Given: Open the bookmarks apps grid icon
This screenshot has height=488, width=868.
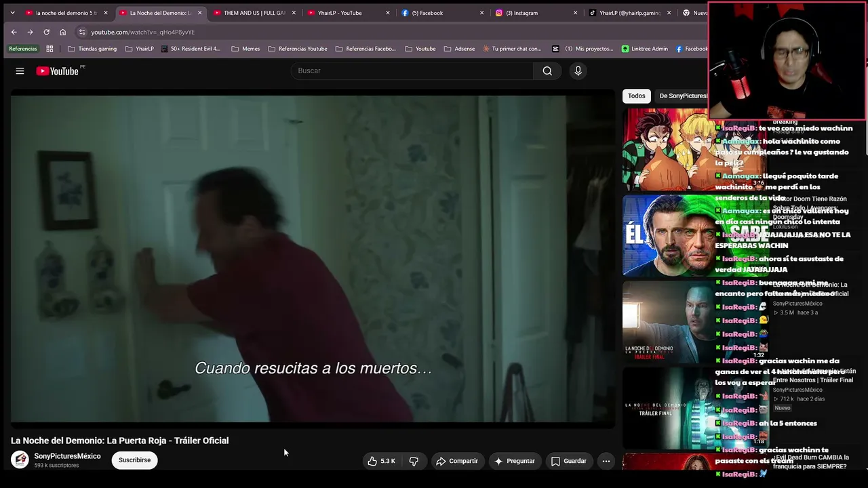Looking at the screenshot, I should pos(50,49).
